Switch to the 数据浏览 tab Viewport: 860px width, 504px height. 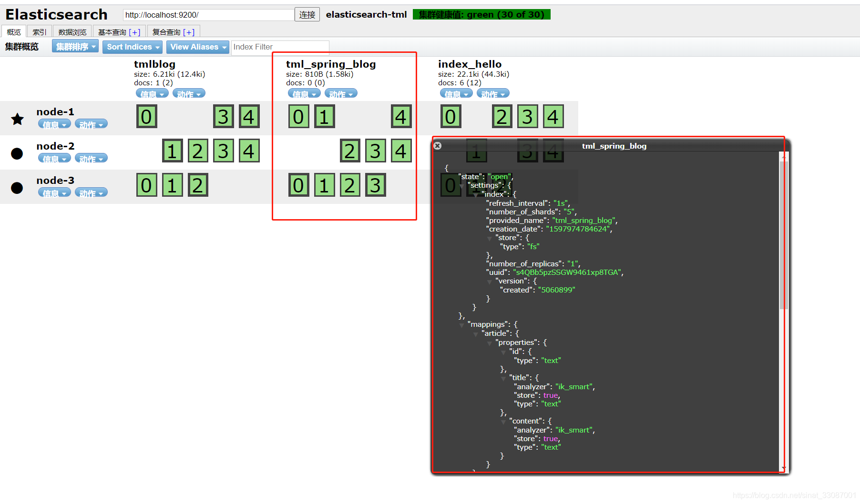point(72,32)
